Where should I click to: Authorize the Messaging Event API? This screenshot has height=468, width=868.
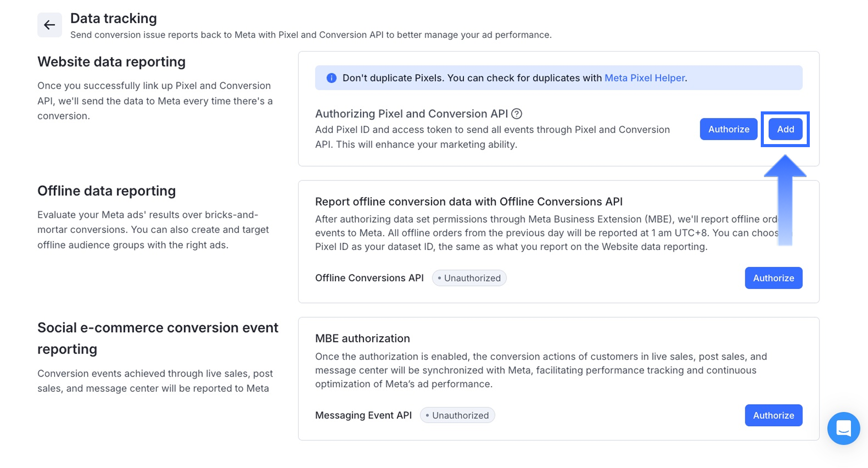click(x=773, y=415)
